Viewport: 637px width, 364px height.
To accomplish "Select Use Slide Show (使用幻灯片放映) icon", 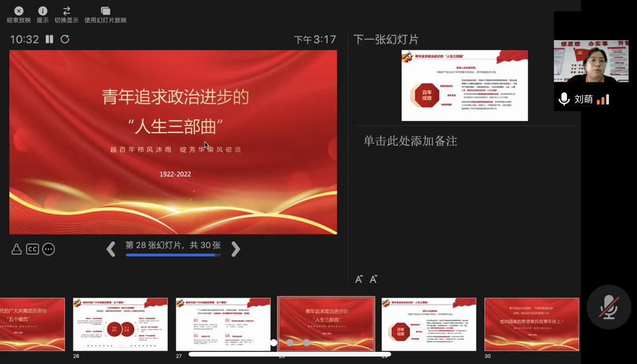I will [105, 11].
